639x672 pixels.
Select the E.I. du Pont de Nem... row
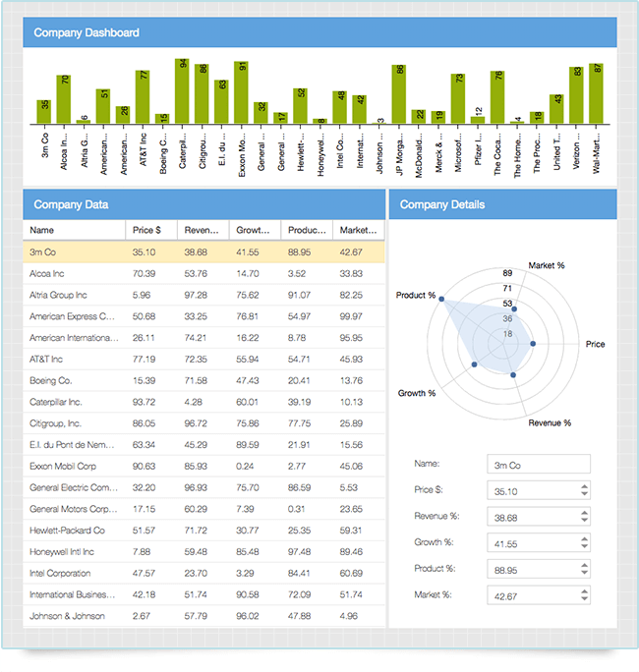pyautogui.click(x=203, y=445)
